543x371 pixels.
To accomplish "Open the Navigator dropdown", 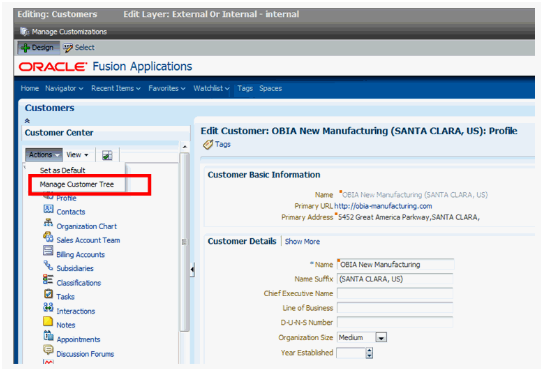I will point(64,88).
